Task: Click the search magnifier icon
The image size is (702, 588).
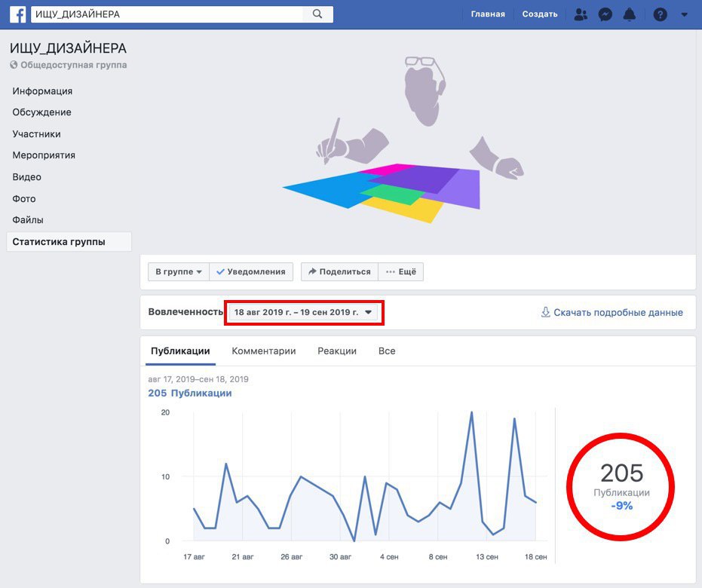Action: click(x=317, y=14)
